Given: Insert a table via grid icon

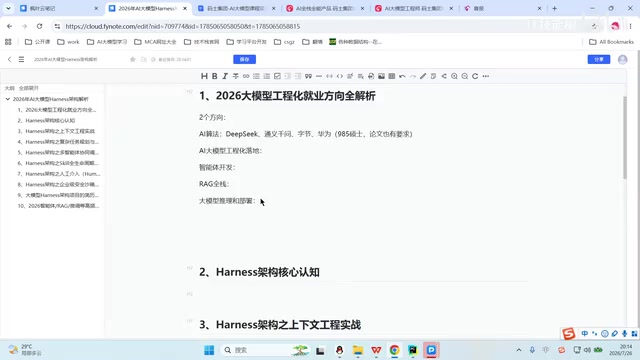Looking at the screenshot, I should 392,76.
